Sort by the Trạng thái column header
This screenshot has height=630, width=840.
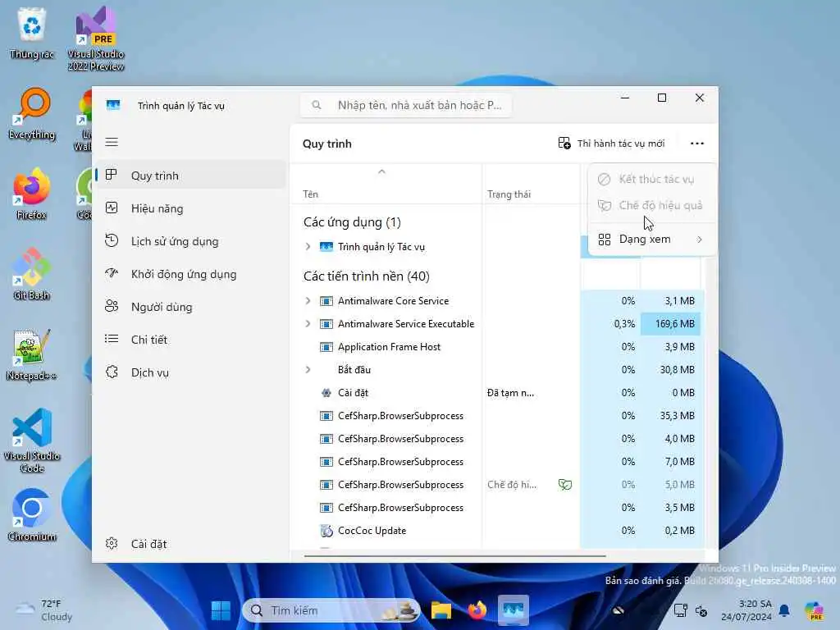(509, 194)
